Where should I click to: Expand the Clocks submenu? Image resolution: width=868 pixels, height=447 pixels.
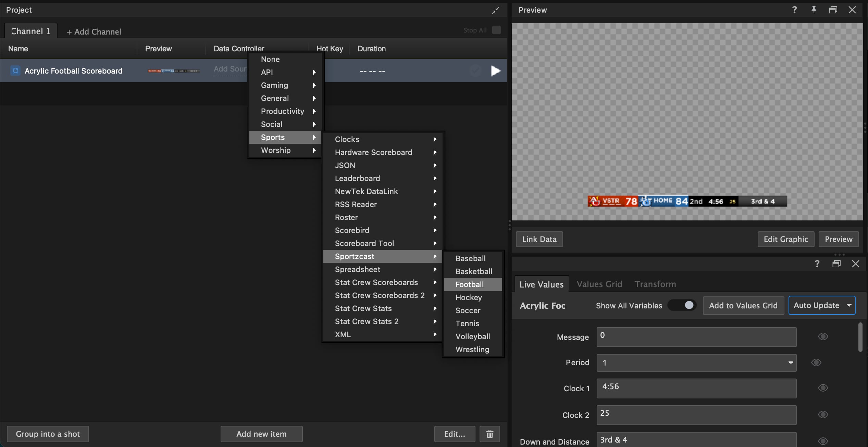tap(383, 139)
